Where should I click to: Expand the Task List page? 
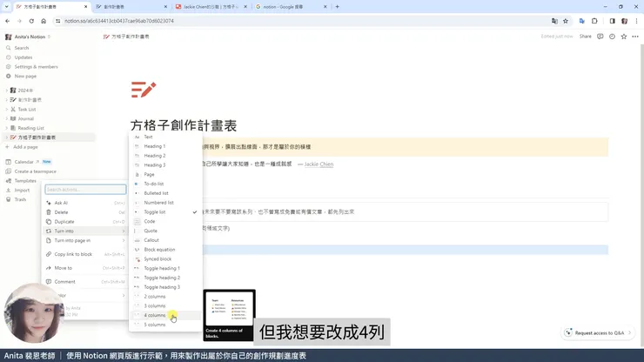point(7,110)
